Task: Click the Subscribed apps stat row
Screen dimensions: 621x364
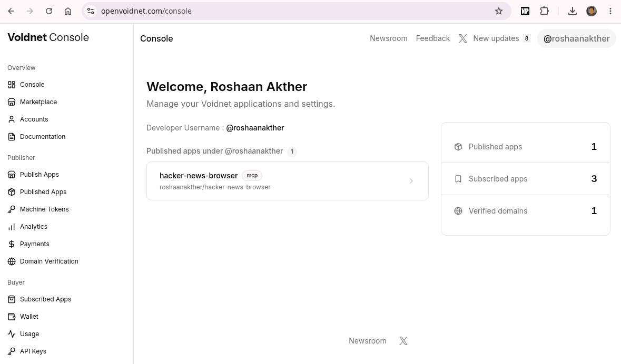Action: tap(526, 179)
